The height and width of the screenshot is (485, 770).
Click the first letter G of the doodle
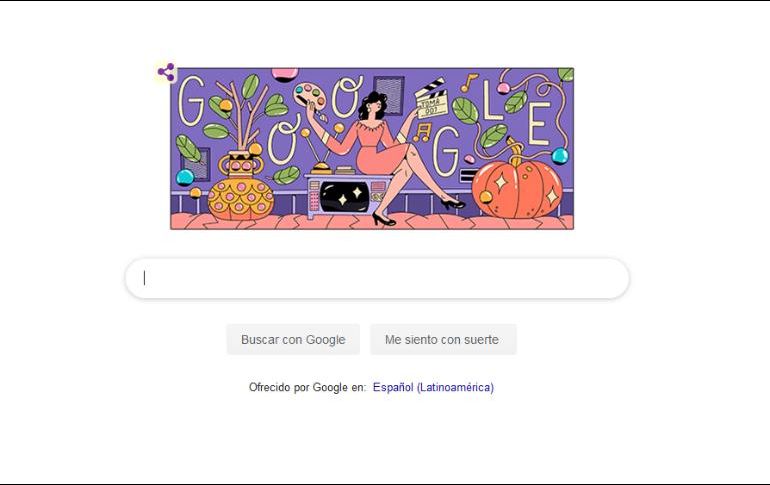(191, 101)
